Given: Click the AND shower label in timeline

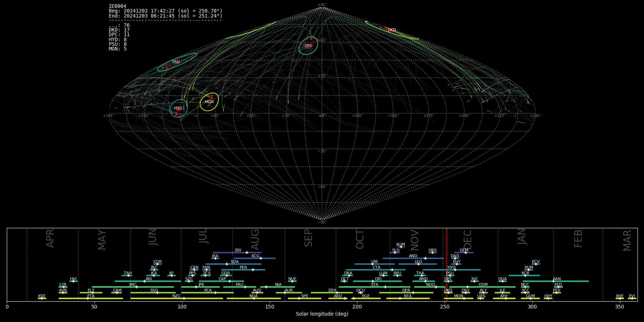Looking at the screenshot, I should 413,256.
